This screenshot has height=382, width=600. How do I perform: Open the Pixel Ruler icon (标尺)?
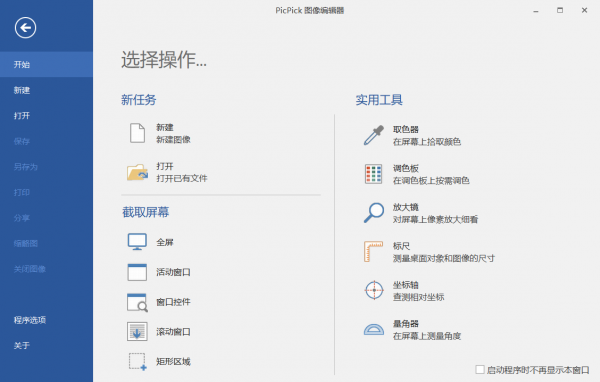click(373, 251)
